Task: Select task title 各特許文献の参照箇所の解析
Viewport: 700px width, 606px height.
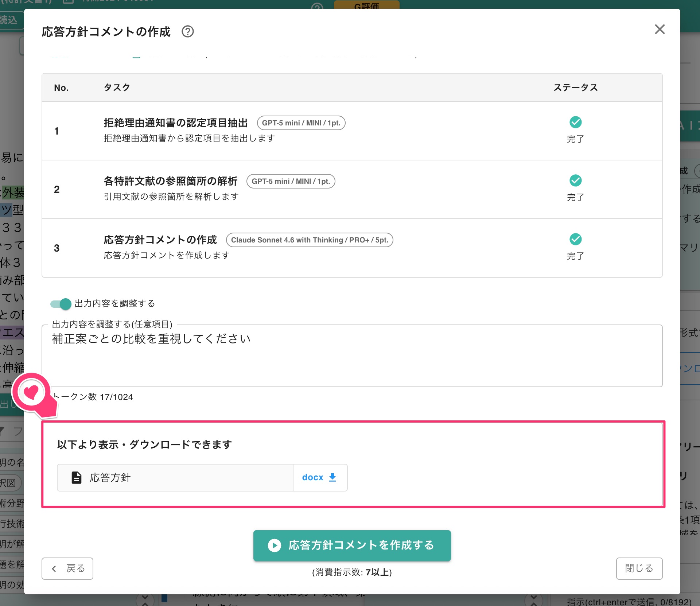Action: pos(171,181)
